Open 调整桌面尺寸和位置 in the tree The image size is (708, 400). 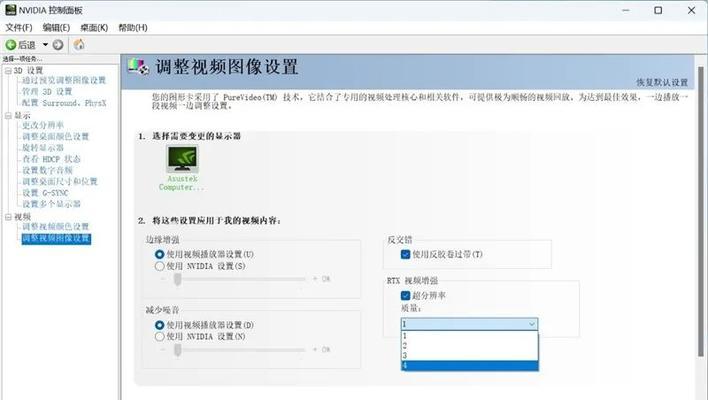(x=60, y=181)
